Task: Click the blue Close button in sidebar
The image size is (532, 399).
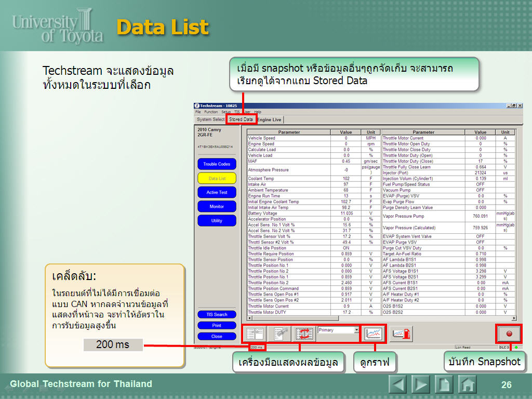Action: click(x=217, y=336)
